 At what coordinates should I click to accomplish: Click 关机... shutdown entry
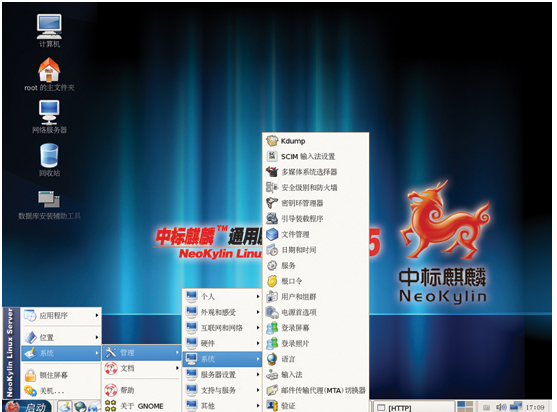coord(61,391)
